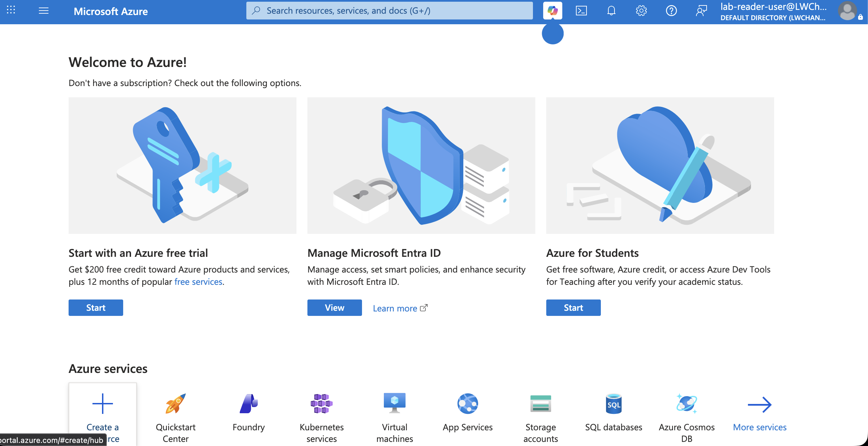Focus the search resources, services, and docs box
The image size is (868, 446).
pos(389,11)
